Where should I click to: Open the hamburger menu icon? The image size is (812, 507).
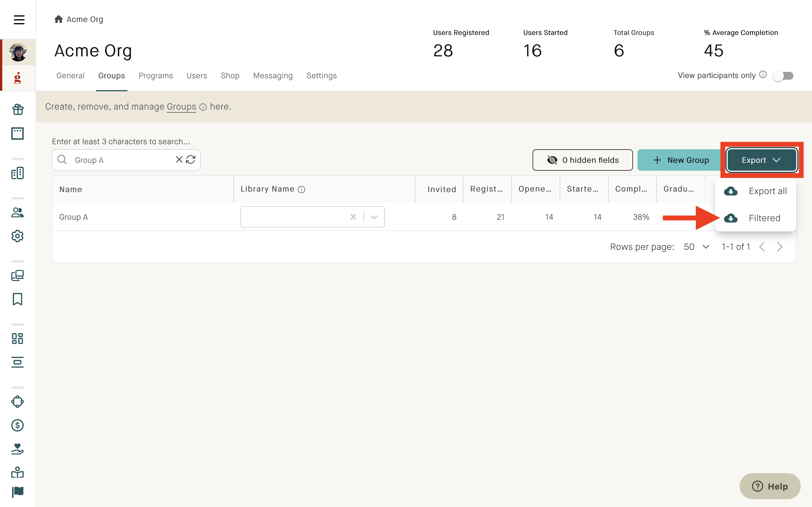(19, 20)
